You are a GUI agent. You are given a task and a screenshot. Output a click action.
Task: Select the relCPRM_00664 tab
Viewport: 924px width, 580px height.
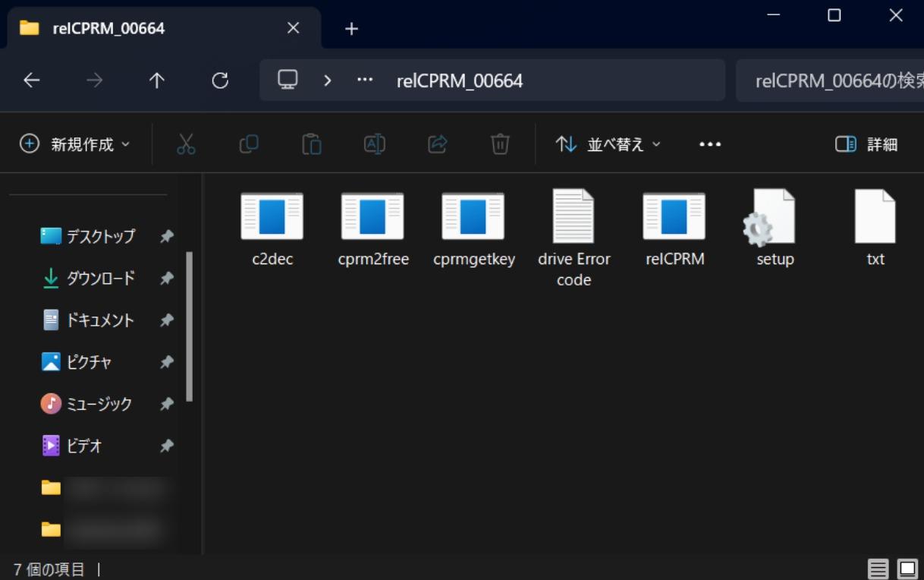click(x=163, y=28)
